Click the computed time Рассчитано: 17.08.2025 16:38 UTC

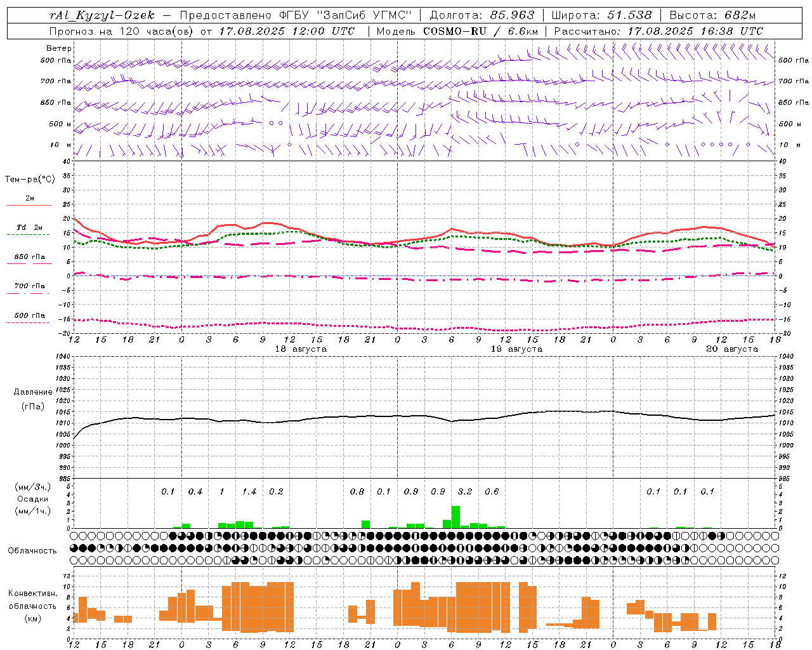[x=658, y=31]
